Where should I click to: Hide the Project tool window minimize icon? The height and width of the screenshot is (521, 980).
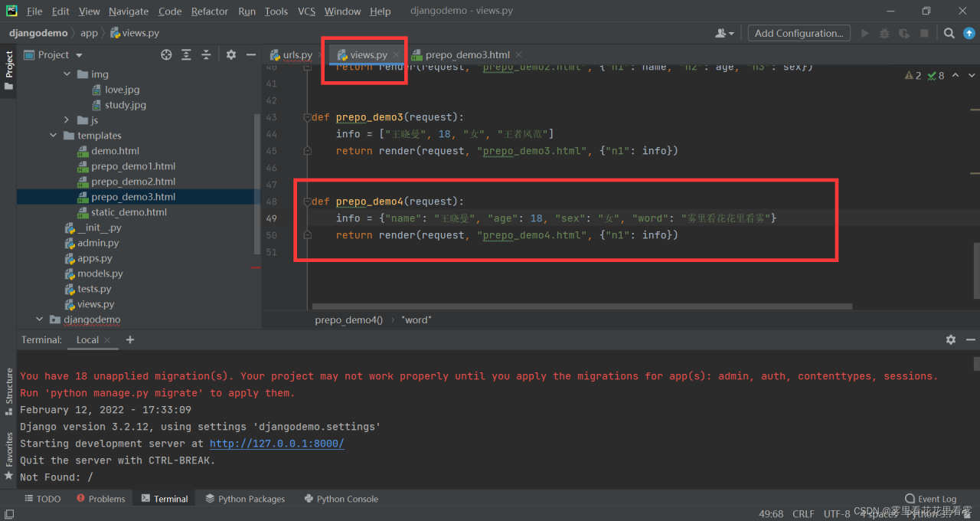251,54
